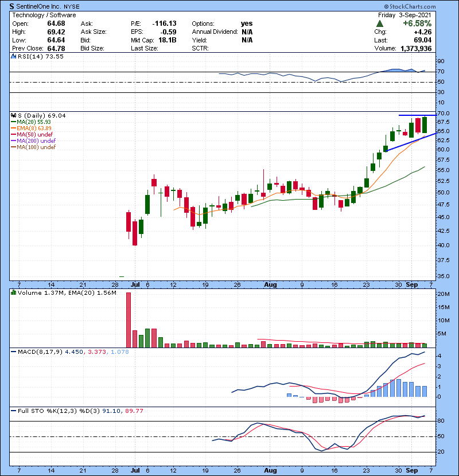This screenshot has width=459, height=476.
Task: Click the green up-arrow price change icon
Action: tap(380, 24)
